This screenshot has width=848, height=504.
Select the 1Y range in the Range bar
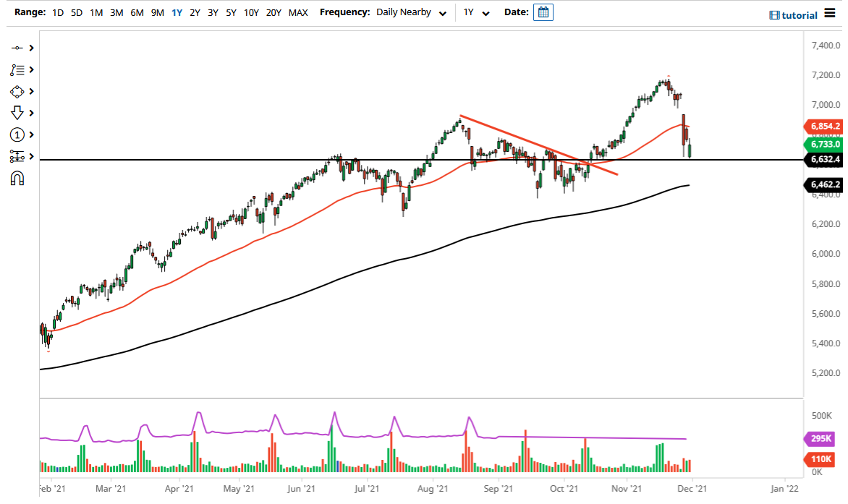(177, 12)
